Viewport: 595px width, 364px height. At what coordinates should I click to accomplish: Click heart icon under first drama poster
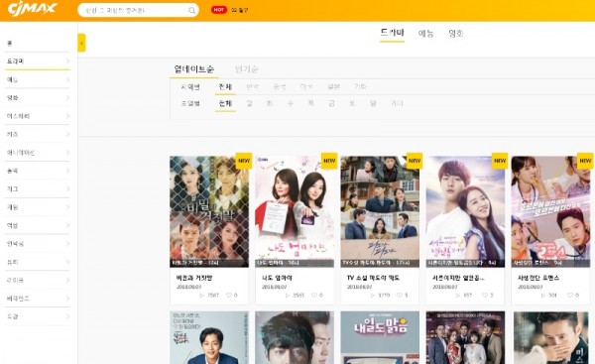click(229, 295)
